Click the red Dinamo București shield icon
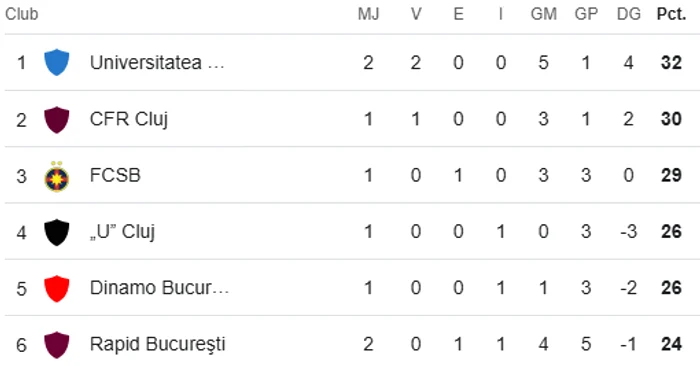This screenshot has width=700, height=366. click(57, 288)
